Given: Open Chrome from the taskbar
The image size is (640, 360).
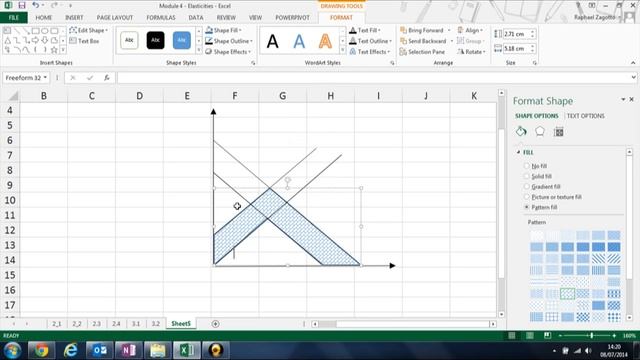Looking at the screenshot, I should click(x=41, y=350).
